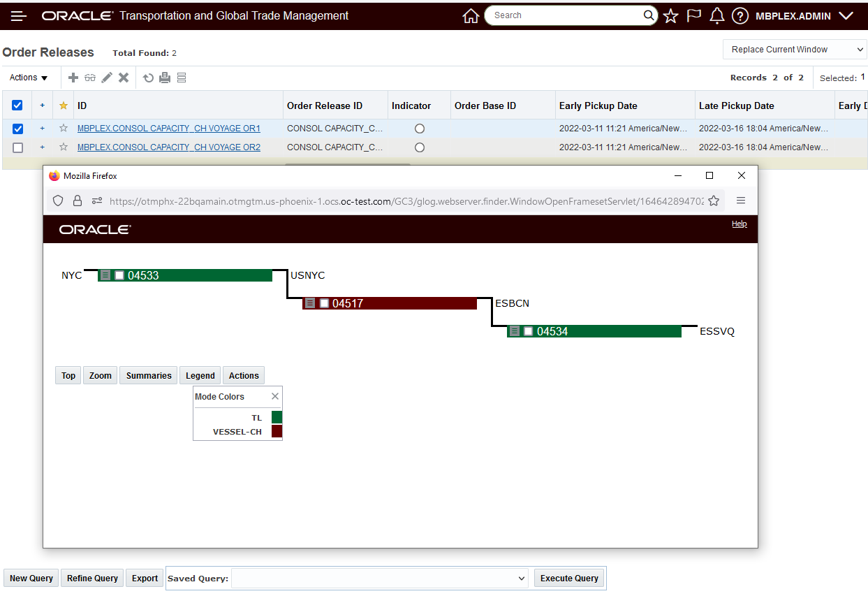Viewport: 868px width, 596px height.
Task: Click the glasses View toolbar icon
Action: 90,78
